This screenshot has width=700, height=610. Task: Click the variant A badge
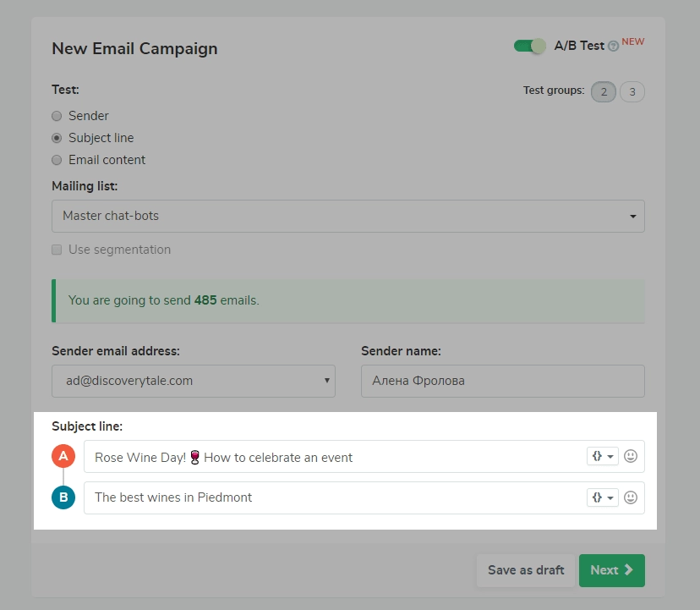pos(63,455)
